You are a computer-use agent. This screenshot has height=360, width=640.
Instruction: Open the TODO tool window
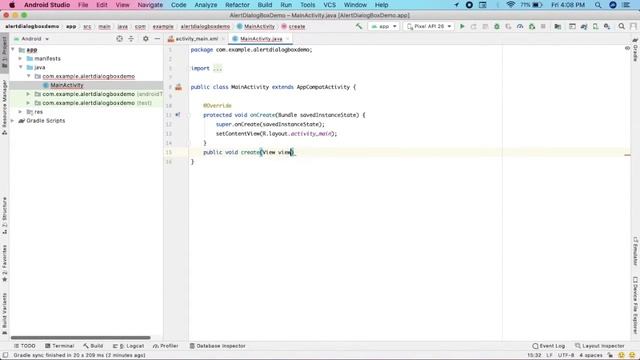25,346
